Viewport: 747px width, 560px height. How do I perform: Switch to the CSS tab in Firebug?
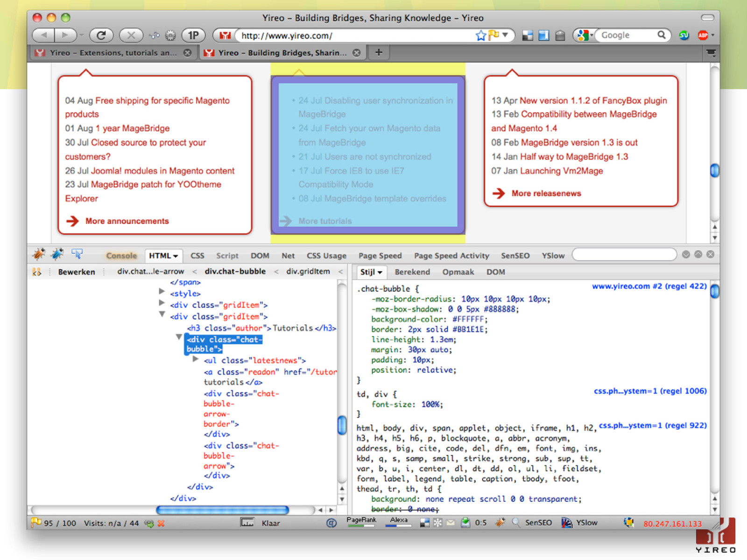pyautogui.click(x=197, y=256)
